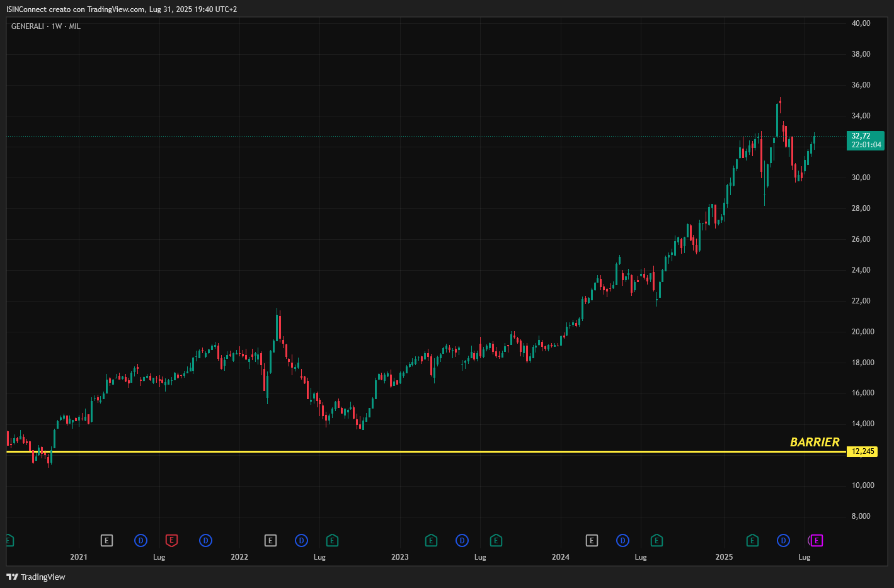Screen dimensions: 894x588
Task: Click the 26,00 price axis label
Action: pos(861,239)
